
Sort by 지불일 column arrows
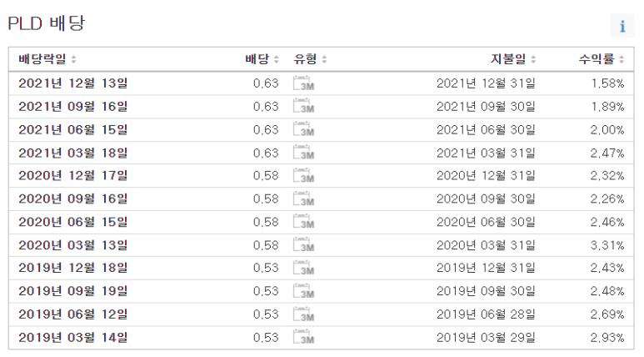click(x=533, y=59)
